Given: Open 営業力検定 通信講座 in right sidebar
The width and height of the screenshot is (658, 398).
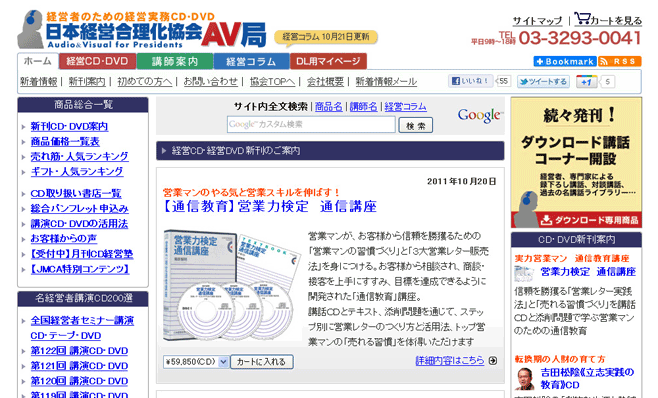Looking at the screenshot, I should point(588,272).
